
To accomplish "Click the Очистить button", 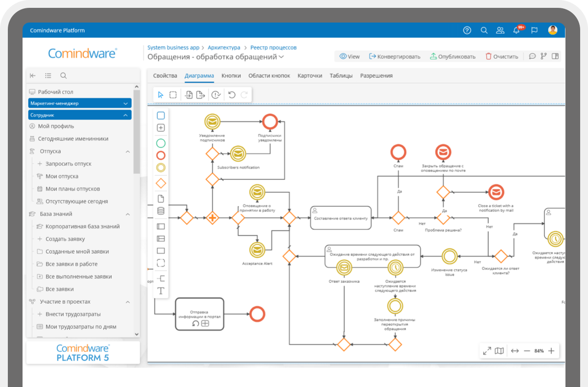I will tap(502, 56).
